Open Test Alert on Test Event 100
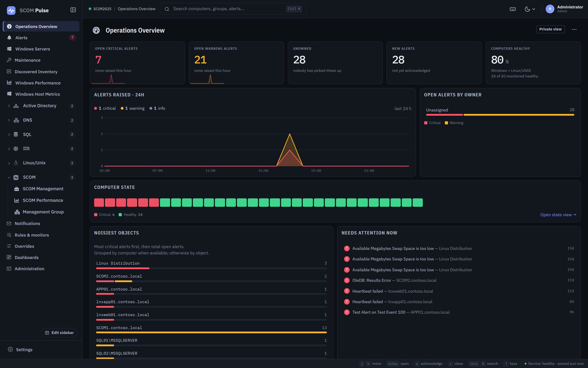588x368 pixels. (x=459, y=312)
